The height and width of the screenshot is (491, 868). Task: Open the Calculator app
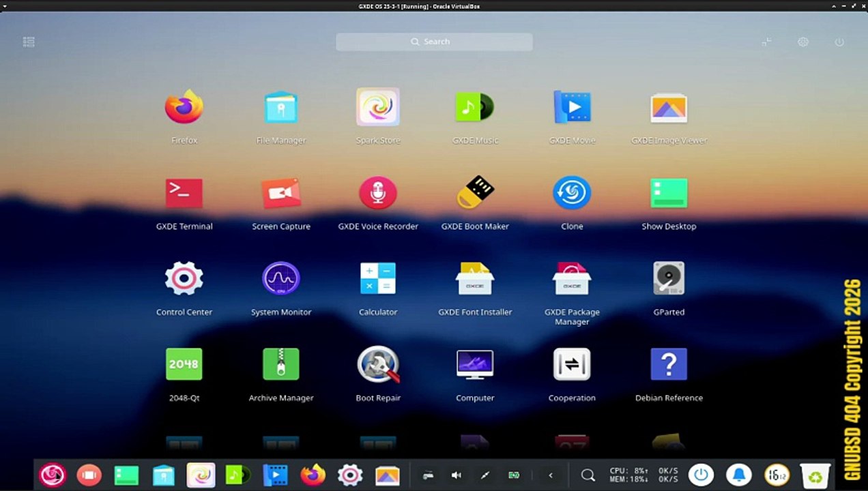378,278
